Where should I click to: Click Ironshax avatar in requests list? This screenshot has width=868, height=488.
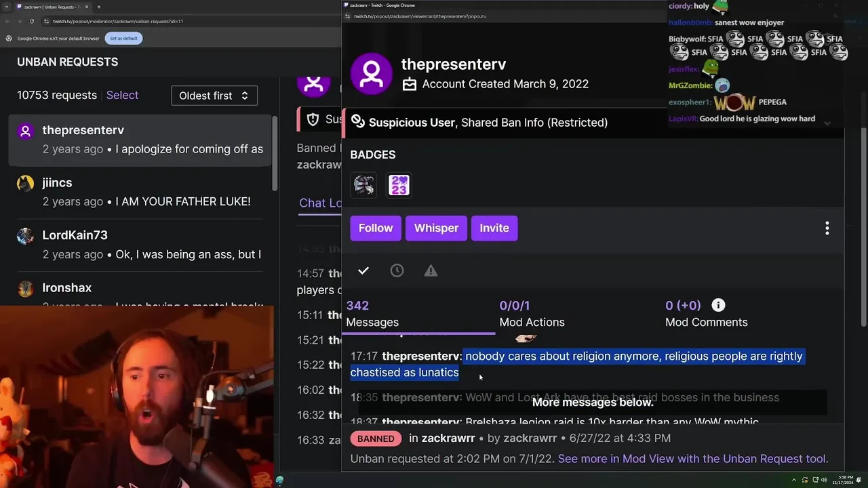(25, 289)
